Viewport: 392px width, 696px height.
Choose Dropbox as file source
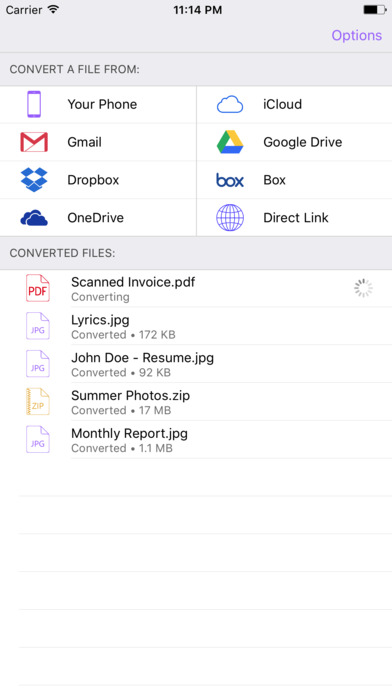93,180
